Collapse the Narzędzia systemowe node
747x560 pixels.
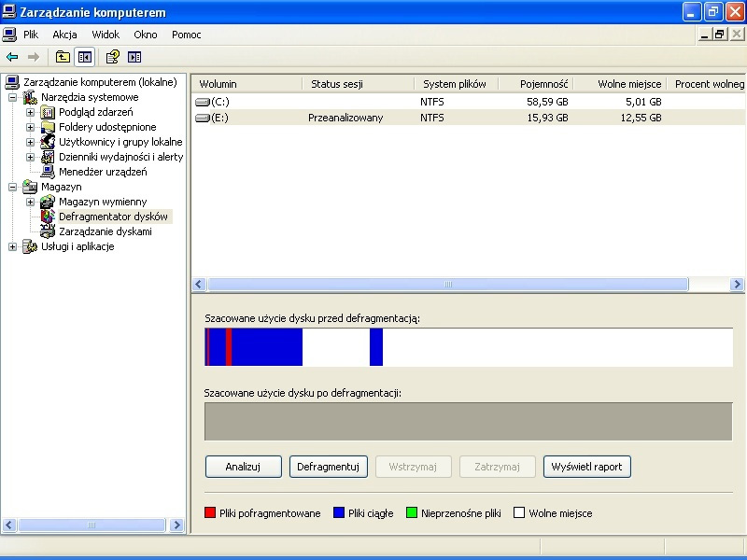coord(12,98)
